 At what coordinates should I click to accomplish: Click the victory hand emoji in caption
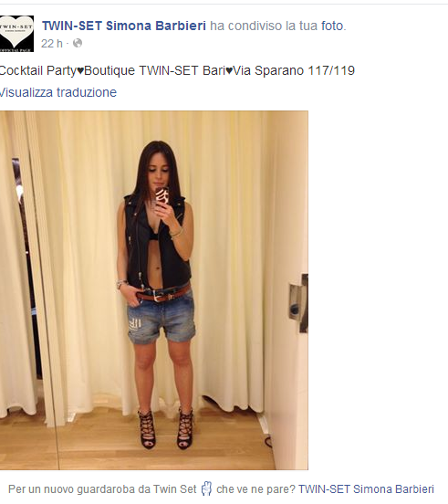click(206, 488)
